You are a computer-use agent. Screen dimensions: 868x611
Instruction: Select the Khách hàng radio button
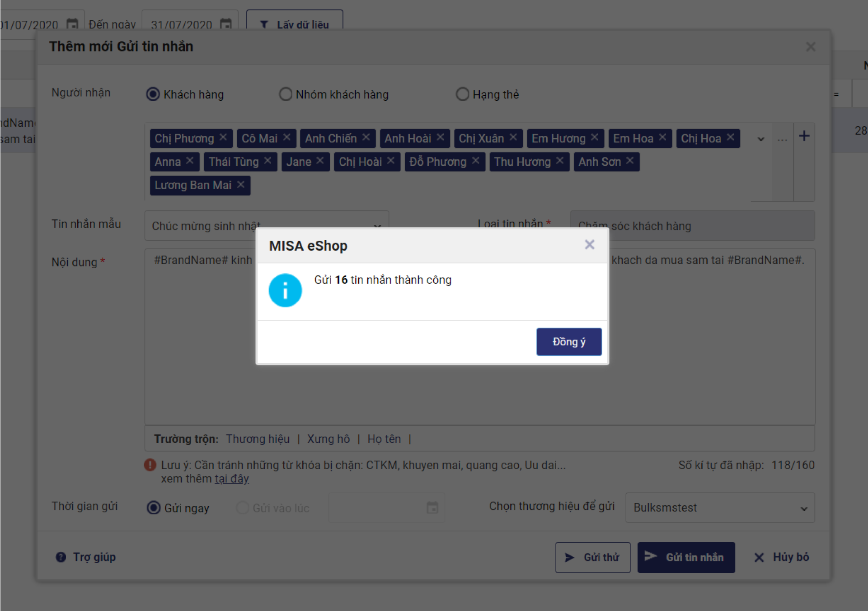pyautogui.click(x=153, y=94)
